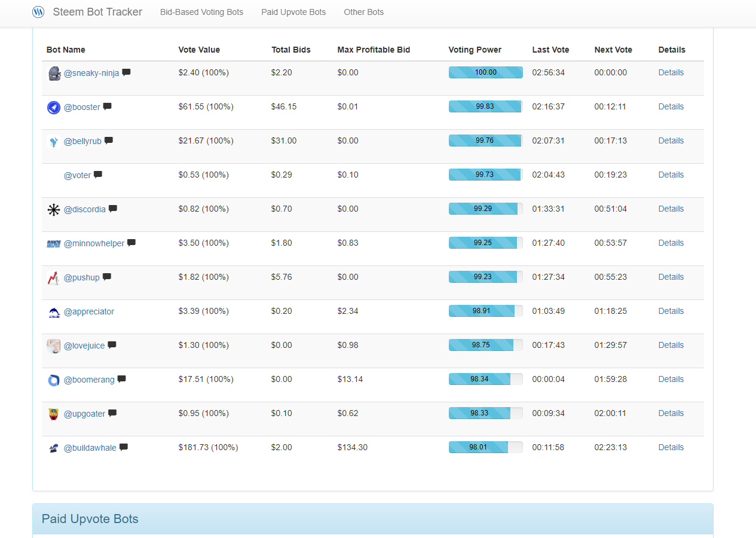Open the @sneaky-ninja avatar icon
Image resolution: width=756 pixels, height=538 pixels.
pos(54,74)
